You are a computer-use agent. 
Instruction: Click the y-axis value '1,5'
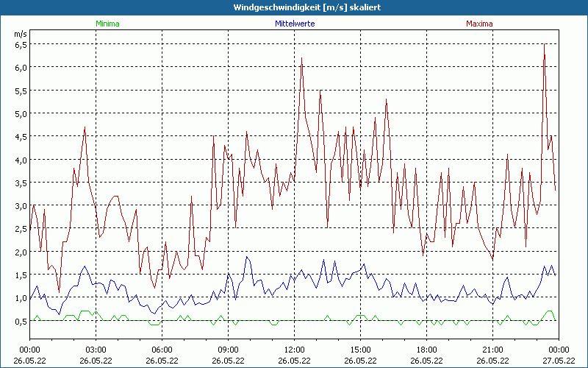coord(21,275)
